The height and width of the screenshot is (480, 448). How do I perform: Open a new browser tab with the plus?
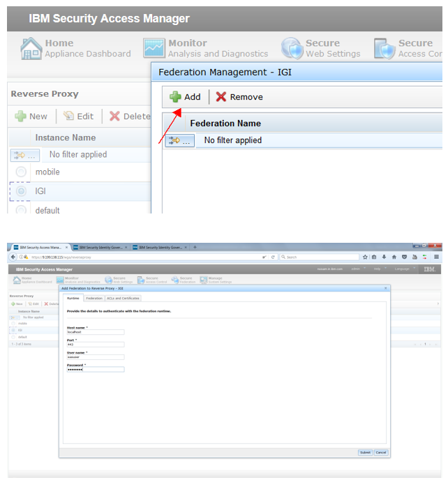pos(195,247)
